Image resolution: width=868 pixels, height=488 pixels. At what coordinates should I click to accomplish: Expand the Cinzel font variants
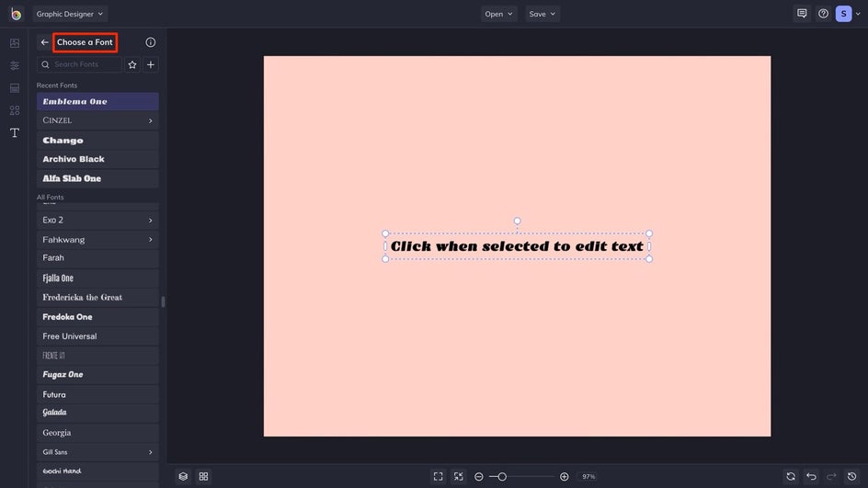150,120
